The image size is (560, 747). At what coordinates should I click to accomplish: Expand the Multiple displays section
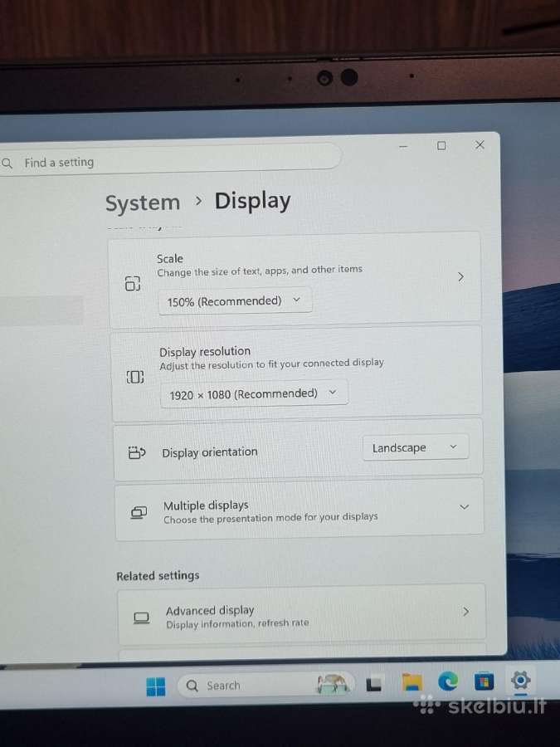click(x=465, y=507)
